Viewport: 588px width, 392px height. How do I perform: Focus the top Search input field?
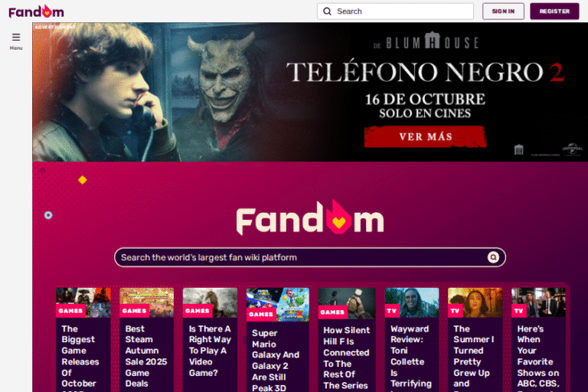395,11
